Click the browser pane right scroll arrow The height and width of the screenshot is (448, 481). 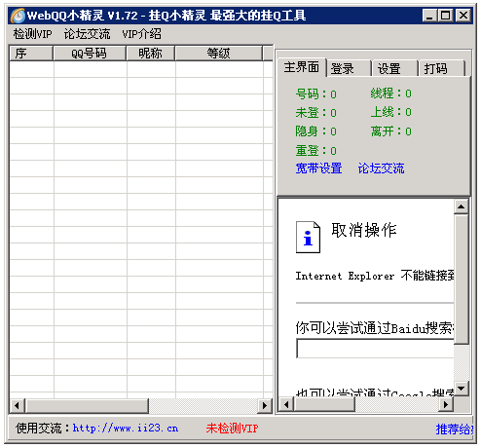(x=446, y=404)
